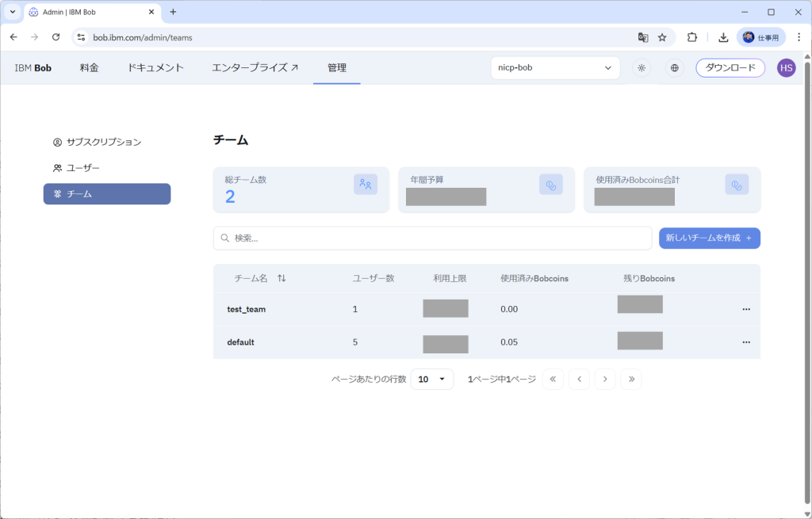Viewport: 812px width, 519px height.
Task: Open the language globe icon
Action: 674,68
